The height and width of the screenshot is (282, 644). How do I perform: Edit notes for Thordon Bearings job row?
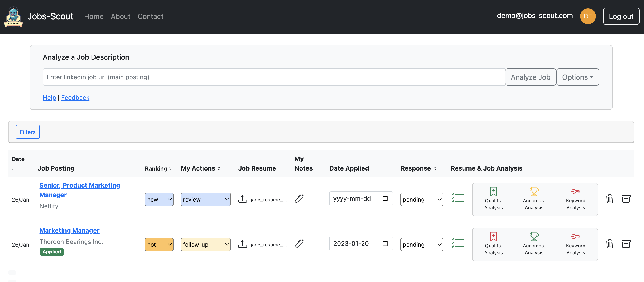299,244
